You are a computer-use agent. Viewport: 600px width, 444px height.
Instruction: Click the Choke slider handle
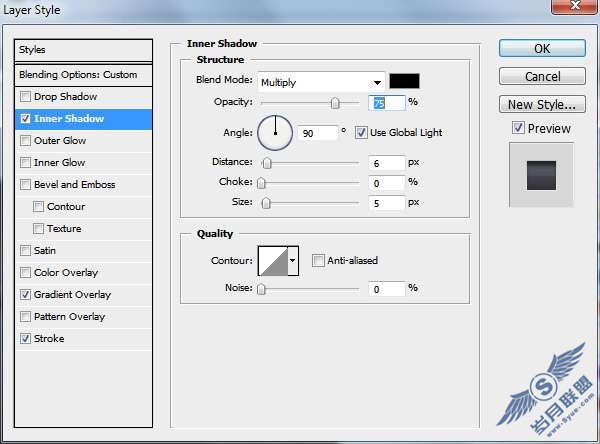click(x=261, y=183)
